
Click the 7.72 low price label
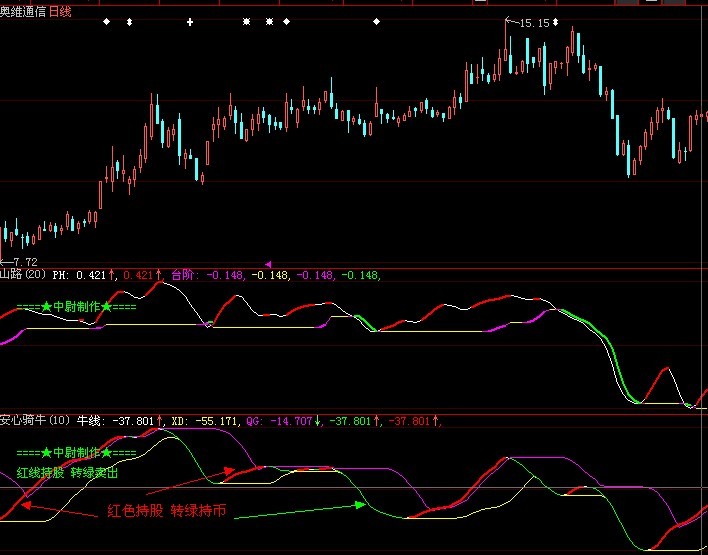pyautogui.click(x=25, y=262)
